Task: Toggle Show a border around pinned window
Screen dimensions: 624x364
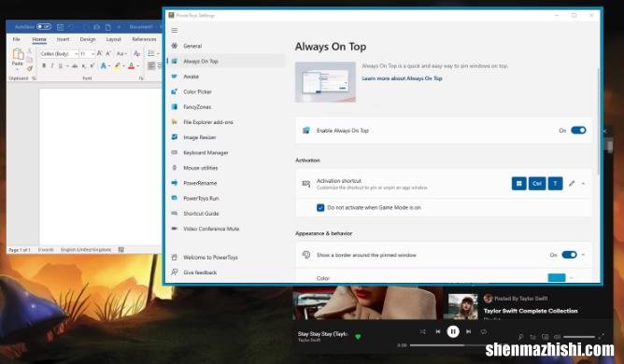Action: (569, 255)
